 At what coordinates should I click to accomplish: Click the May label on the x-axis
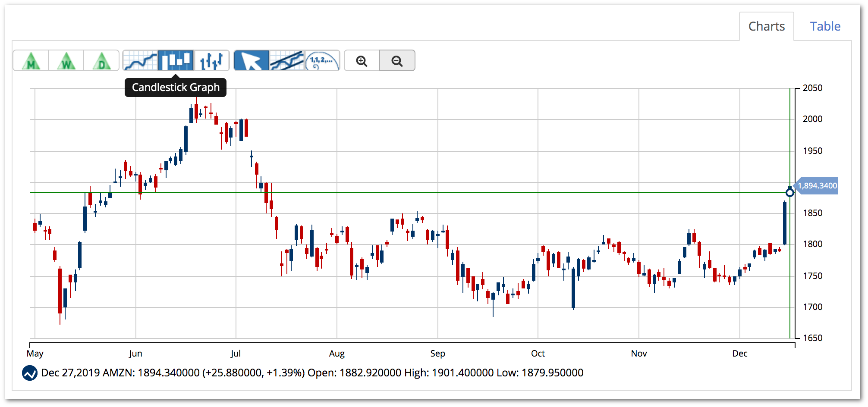35,354
